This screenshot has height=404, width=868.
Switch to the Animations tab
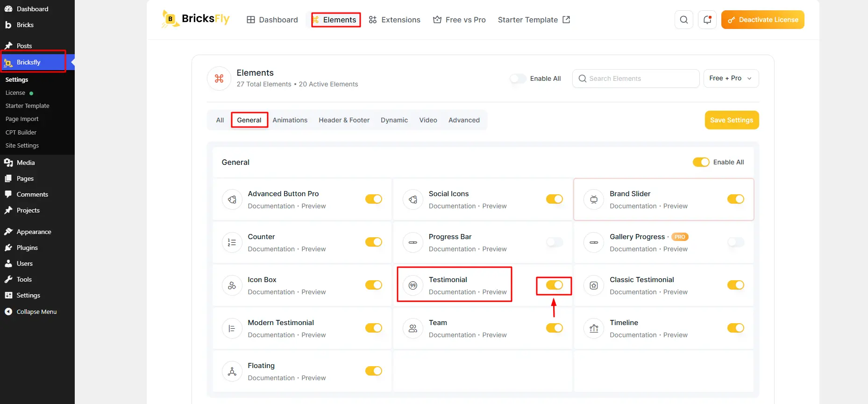coord(290,120)
